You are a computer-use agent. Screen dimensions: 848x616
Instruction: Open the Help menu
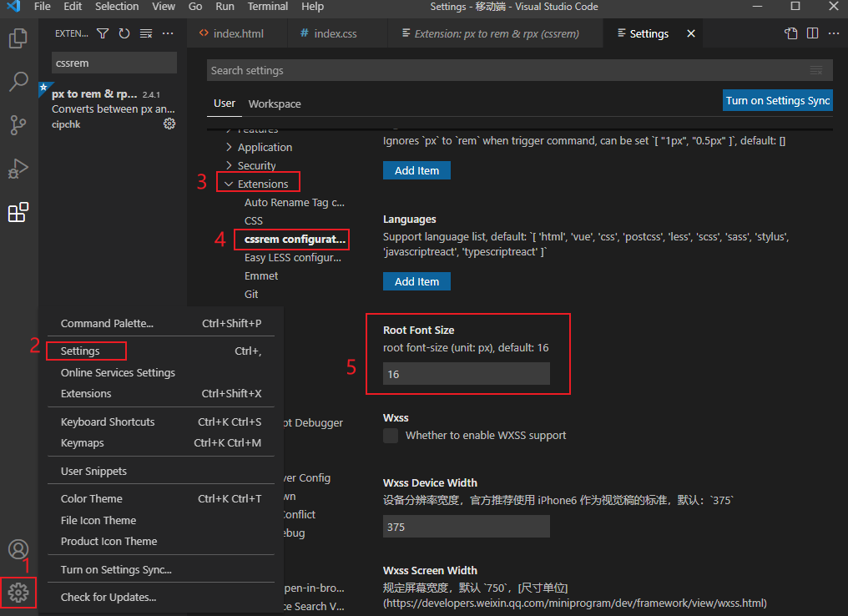point(313,7)
